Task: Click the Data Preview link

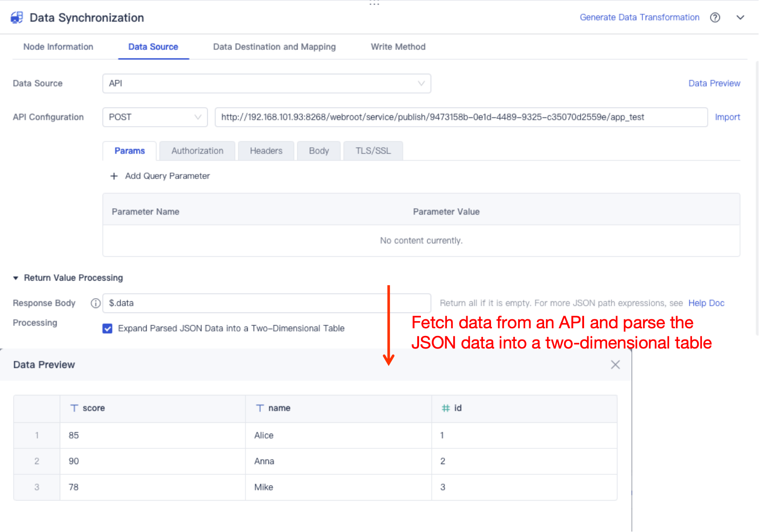Action: click(714, 84)
